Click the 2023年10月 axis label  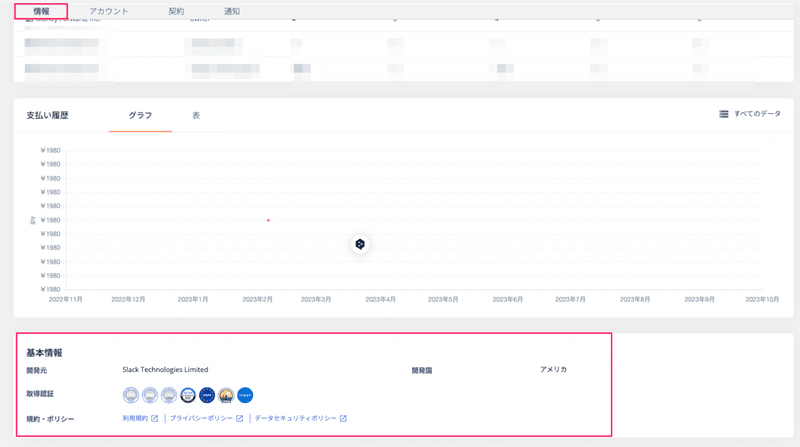[x=762, y=300]
